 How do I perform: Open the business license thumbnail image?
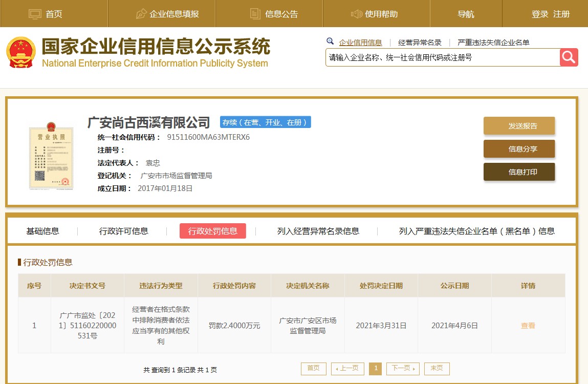click(51, 156)
